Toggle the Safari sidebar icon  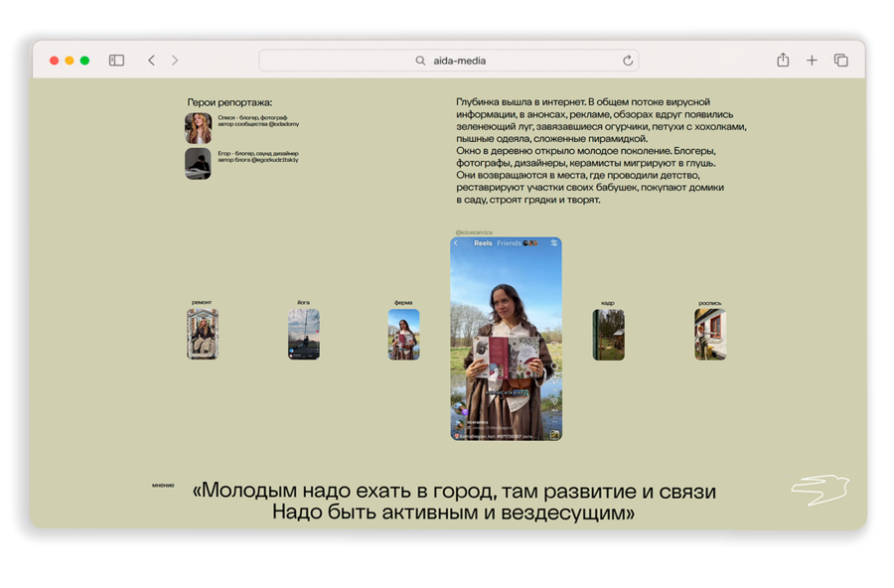coord(116,60)
